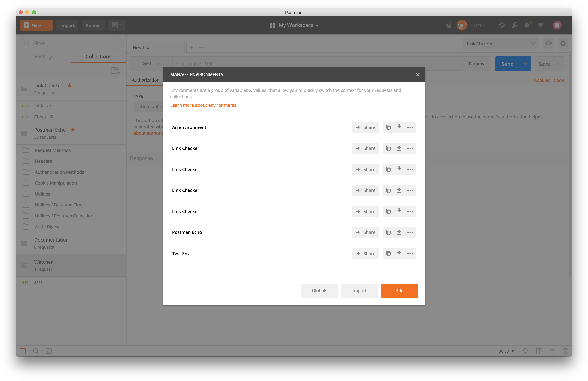
Task: Open the settings wrench icon
Action: (515, 25)
